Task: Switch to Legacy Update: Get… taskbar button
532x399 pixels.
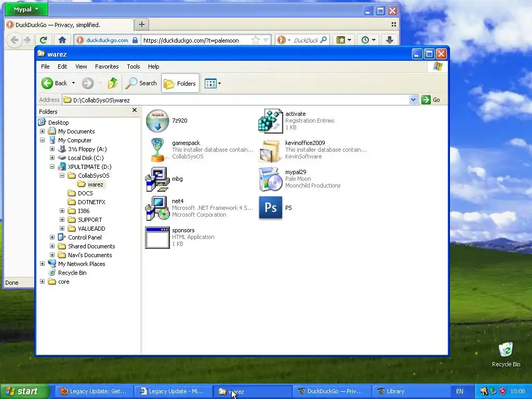Action: [x=94, y=391]
